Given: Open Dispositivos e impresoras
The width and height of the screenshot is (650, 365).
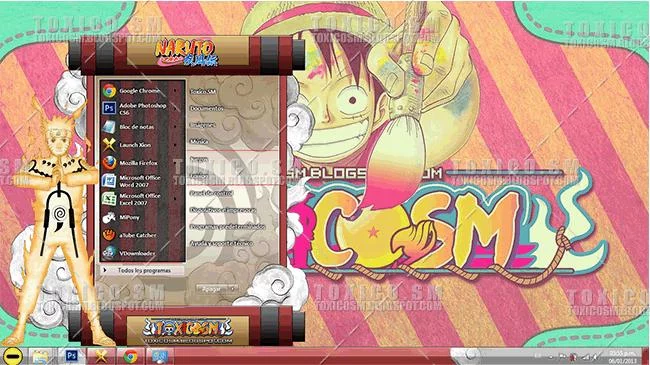Looking at the screenshot, I should (223, 210).
